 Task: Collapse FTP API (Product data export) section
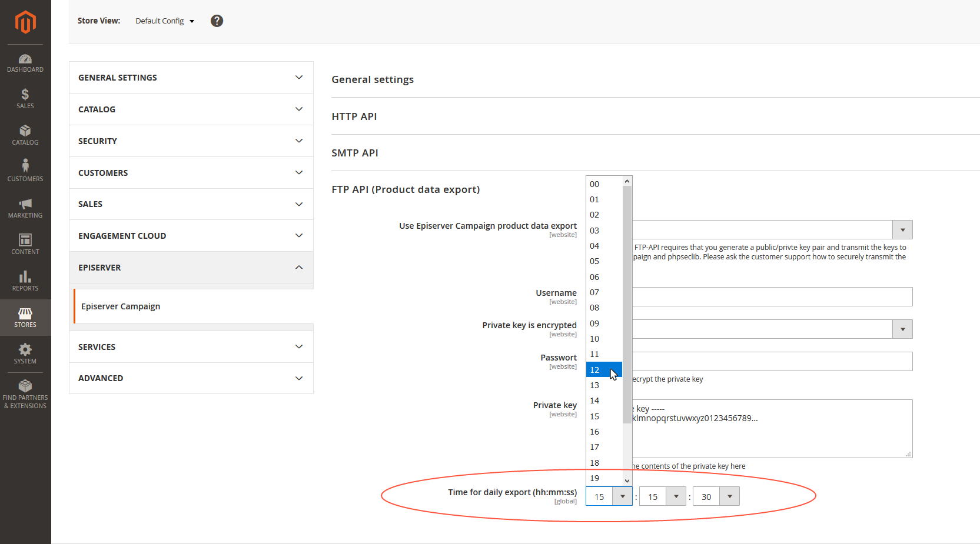(x=406, y=189)
